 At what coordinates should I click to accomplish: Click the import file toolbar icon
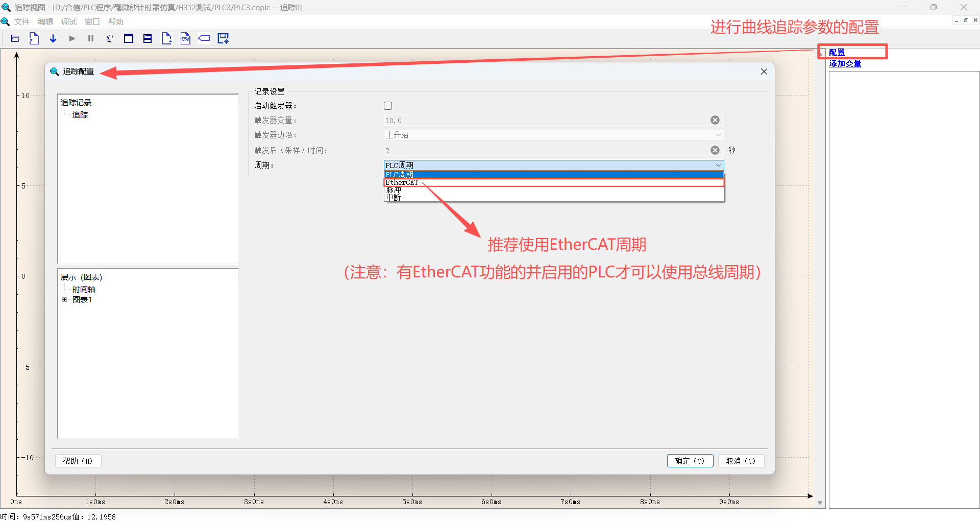34,39
